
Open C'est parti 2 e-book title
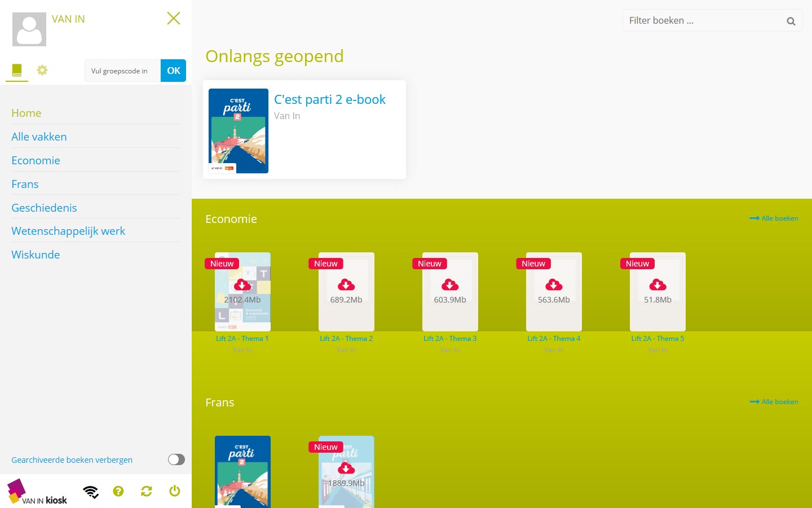point(330,99)
